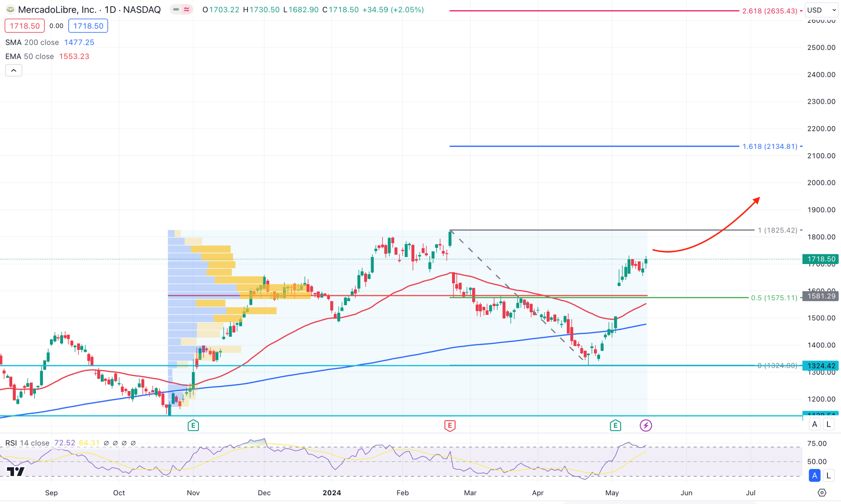Viewport: 841px width, 504px height.
Task: Click the red earnings E marker near March
Action: point(450,425)
